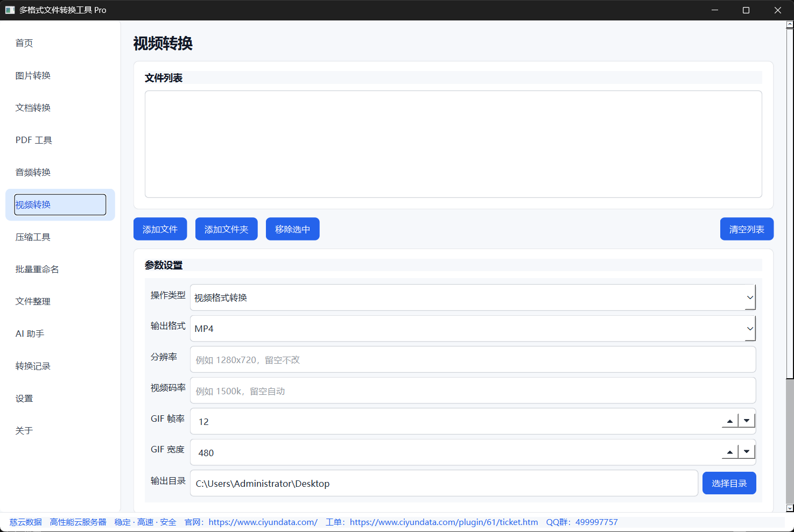Decrease GIF 帧率 with down arrow
The image size is (794, 532).
click(747, 421)
